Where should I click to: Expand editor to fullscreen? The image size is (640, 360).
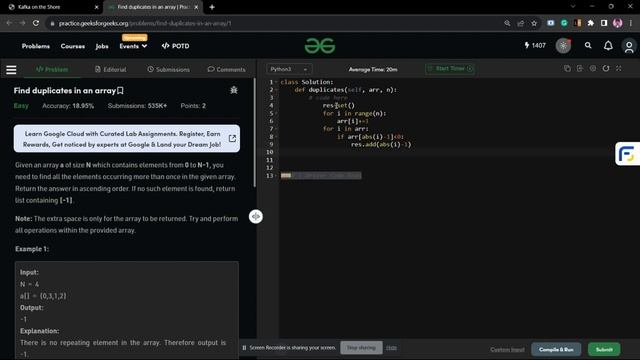coord(619,69)
